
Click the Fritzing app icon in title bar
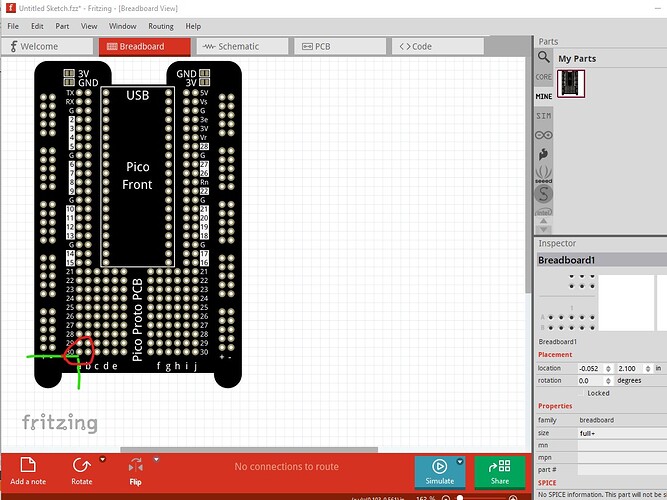coord(10,8)
